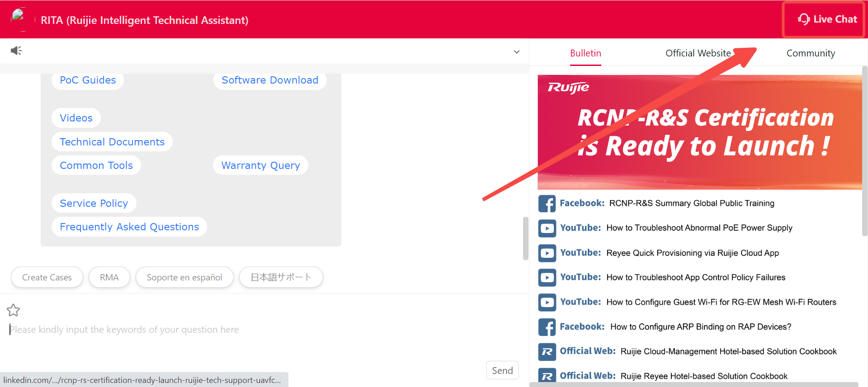Screen dimensions: 868x387
Task: Open PoC Guides option
Action: coord(88,80)
